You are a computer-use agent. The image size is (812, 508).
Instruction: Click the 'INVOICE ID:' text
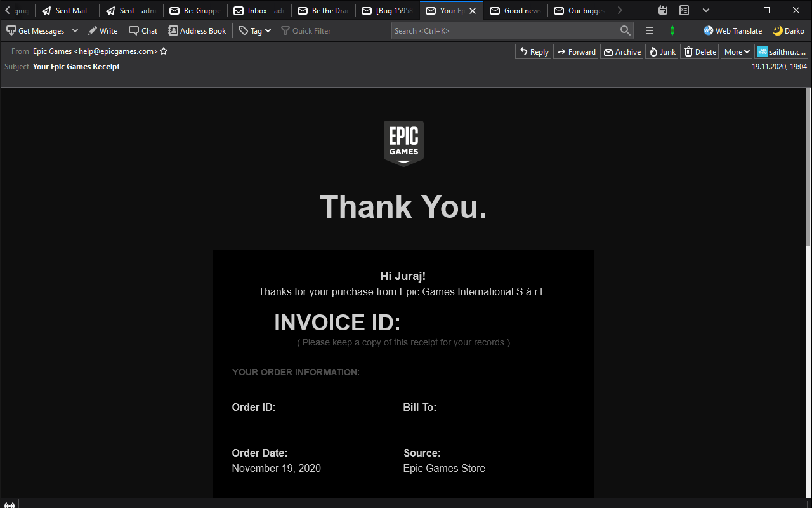click(337, 323)
